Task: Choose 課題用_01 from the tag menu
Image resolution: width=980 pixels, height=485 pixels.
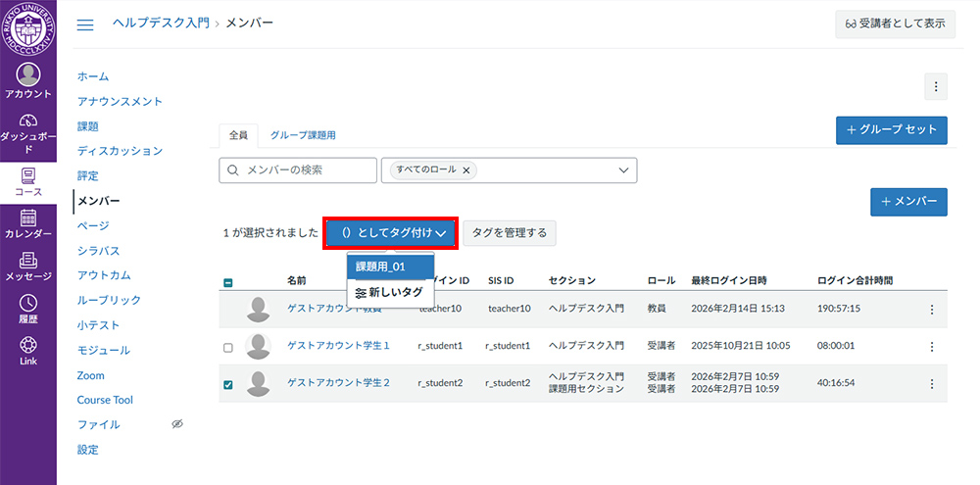Action: click(x=380, y=266)
